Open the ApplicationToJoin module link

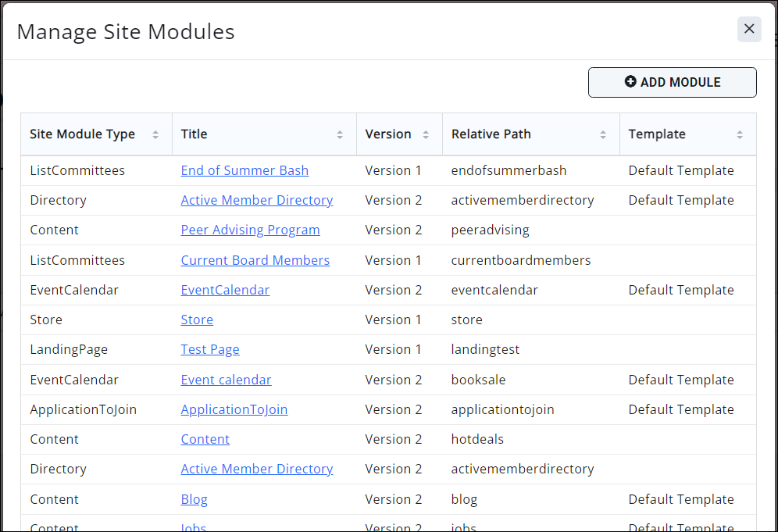pos(234,409)
